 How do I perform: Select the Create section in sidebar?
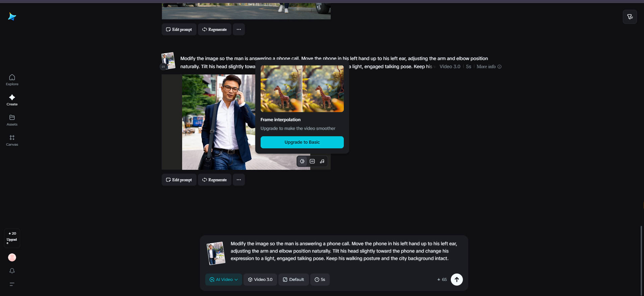[x=12, y=100]
